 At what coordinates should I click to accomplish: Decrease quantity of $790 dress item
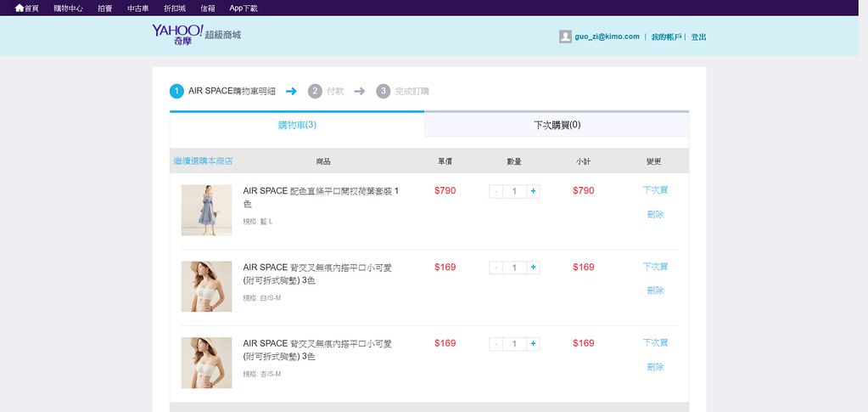click(x=496, y=191)
